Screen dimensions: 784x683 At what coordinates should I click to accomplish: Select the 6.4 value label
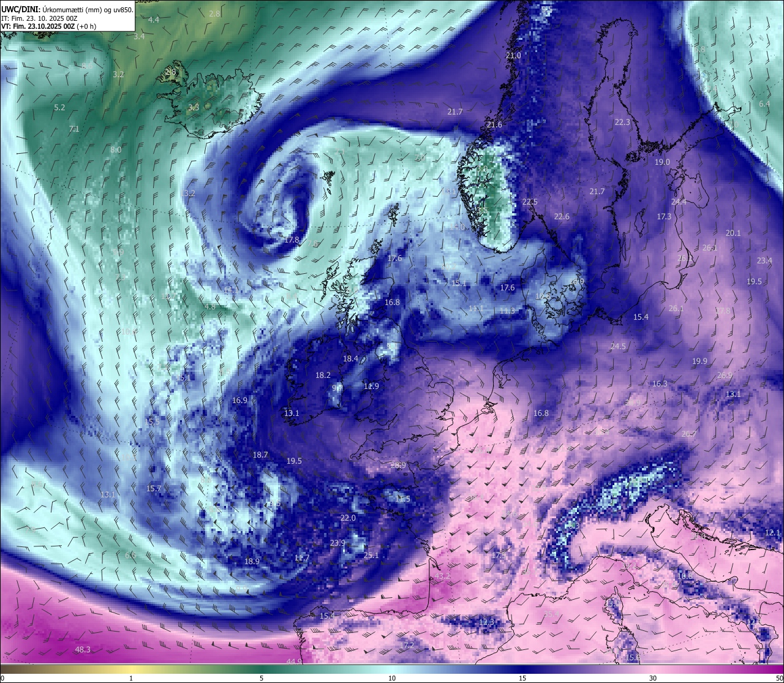pyautogui.click(x=764, y=105)
